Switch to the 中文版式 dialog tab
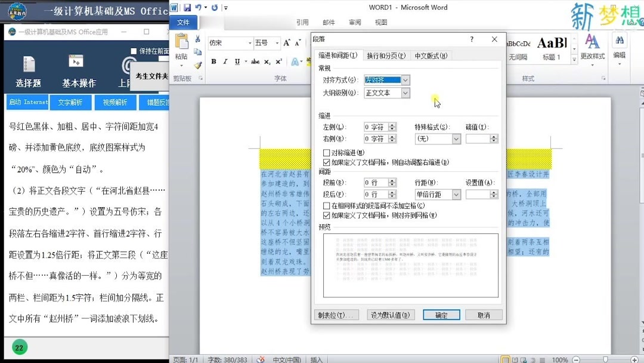The height and width of the screenshot is (363, 644). [x=430, y=56]
